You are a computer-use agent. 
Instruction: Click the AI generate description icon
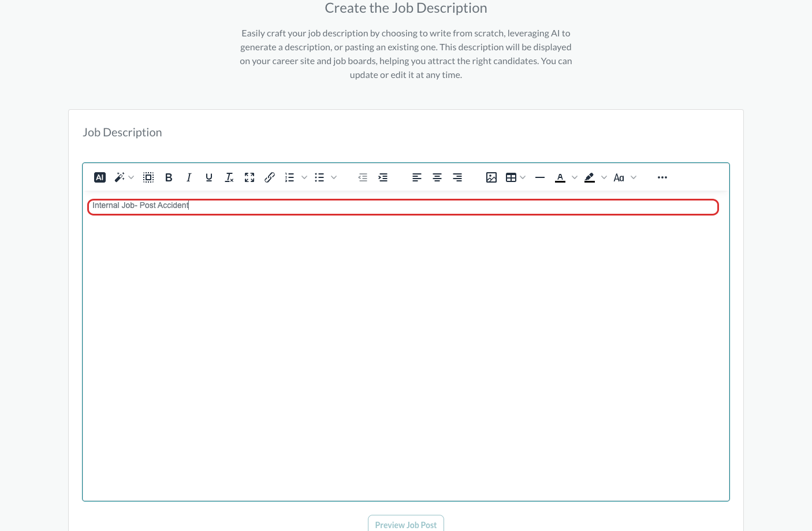point(100,177)
